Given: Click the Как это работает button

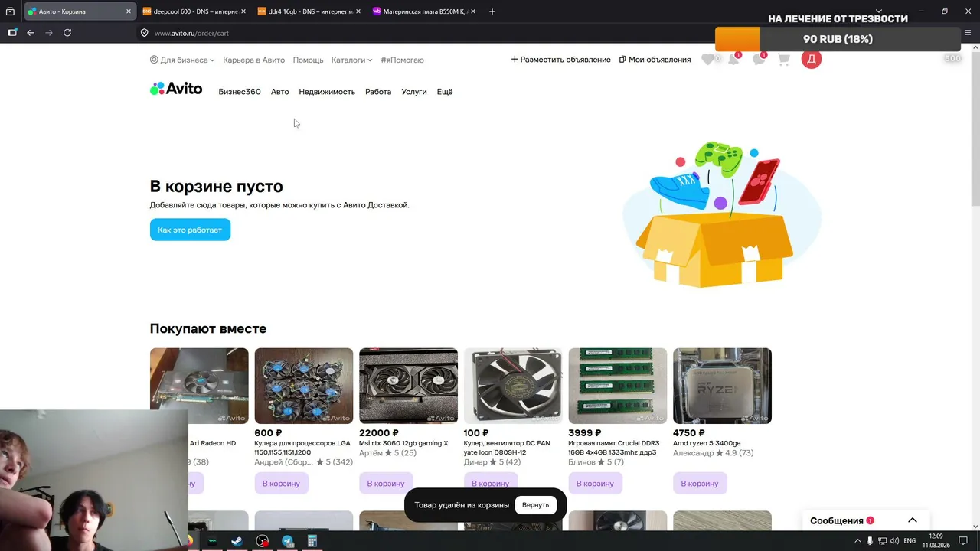Looking at the screenshot, I should (x=190, y=230).
